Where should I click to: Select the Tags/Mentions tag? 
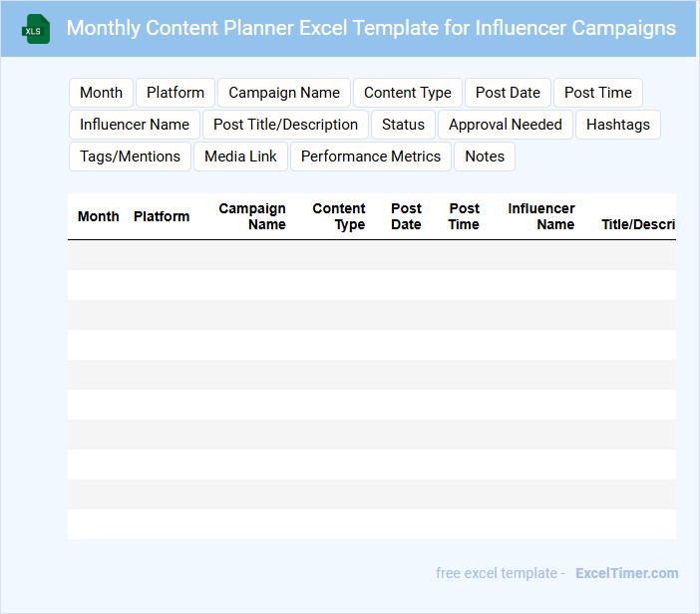click(130, 156)
